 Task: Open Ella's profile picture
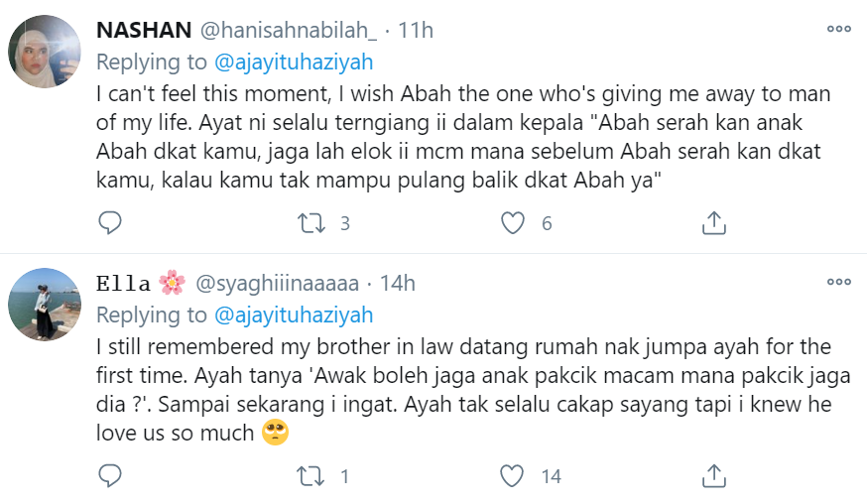tap(45, 305)
